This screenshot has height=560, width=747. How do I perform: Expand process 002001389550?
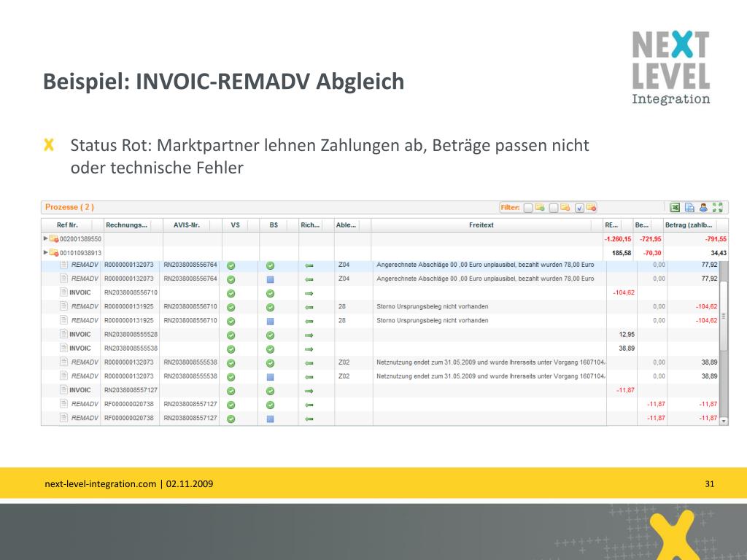click(x=46, y=238)
